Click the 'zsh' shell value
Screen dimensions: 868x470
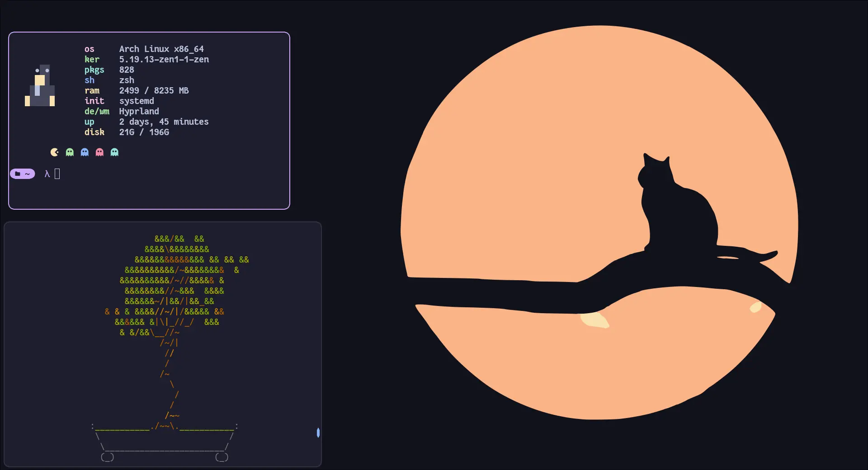[127, 80]
